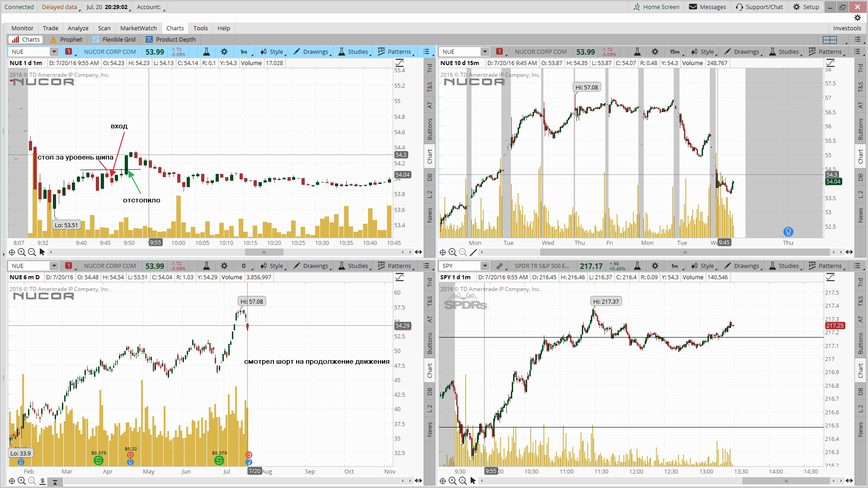Image resolution: width=868 pixels, height=488 pixels.
Task: Expand the NUE symbol dropdown on the 1m chart
Action: coord(54,52)
